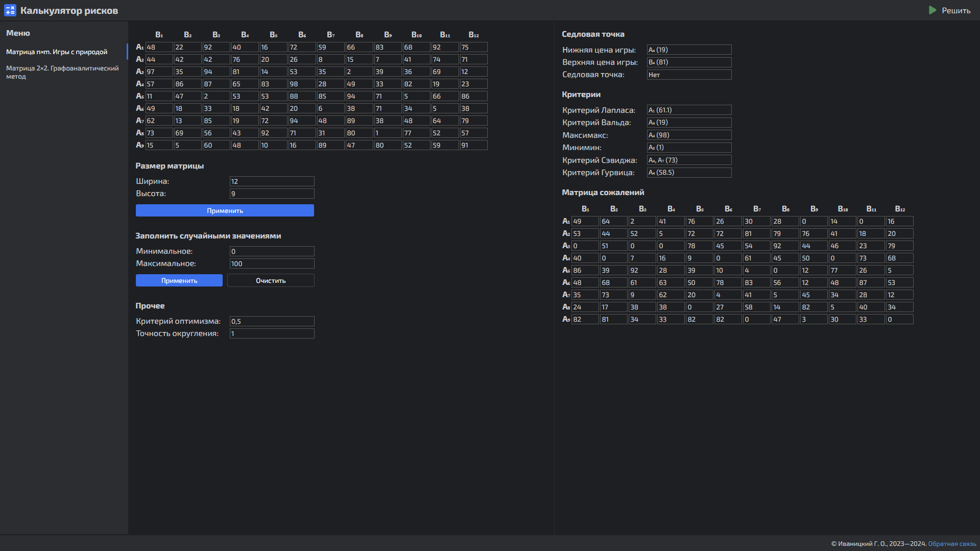Click the Критерий оптимизма field

coord(272,321)
